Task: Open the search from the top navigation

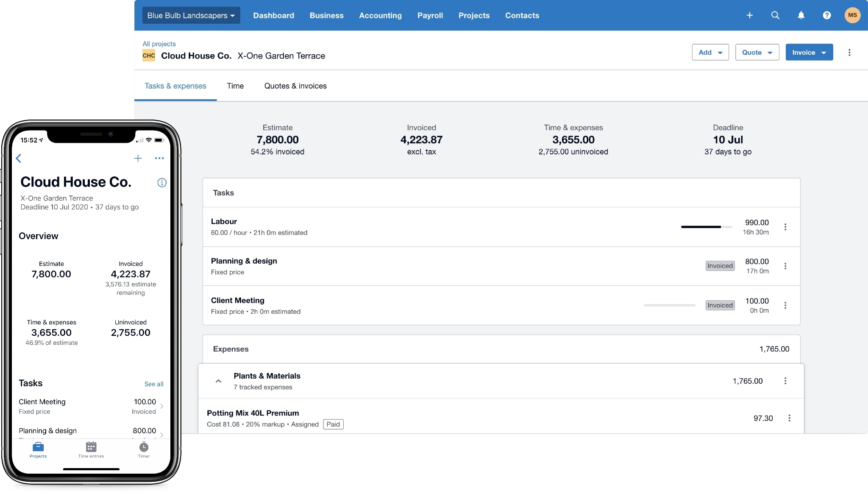Action: pos(775,15)
